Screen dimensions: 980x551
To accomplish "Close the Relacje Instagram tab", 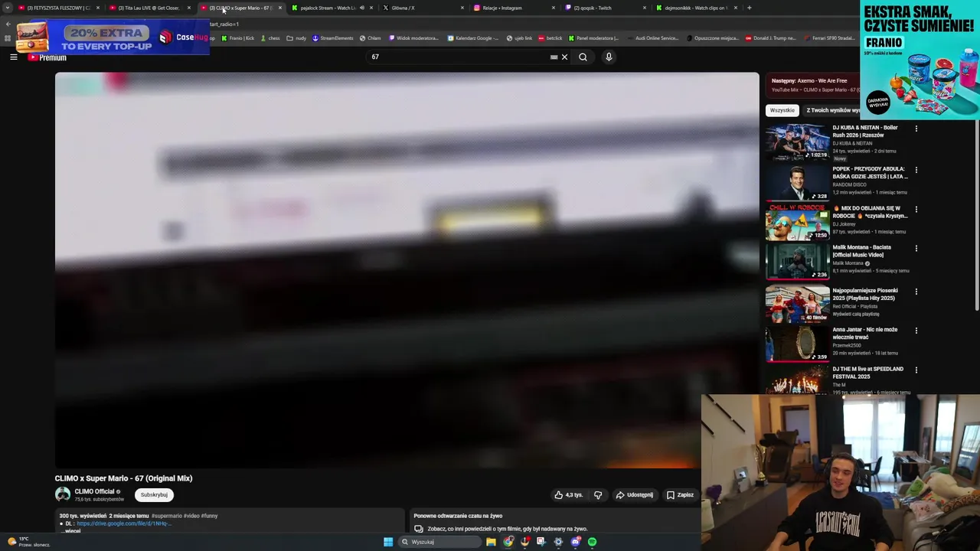I will click(x=554, y=8).
